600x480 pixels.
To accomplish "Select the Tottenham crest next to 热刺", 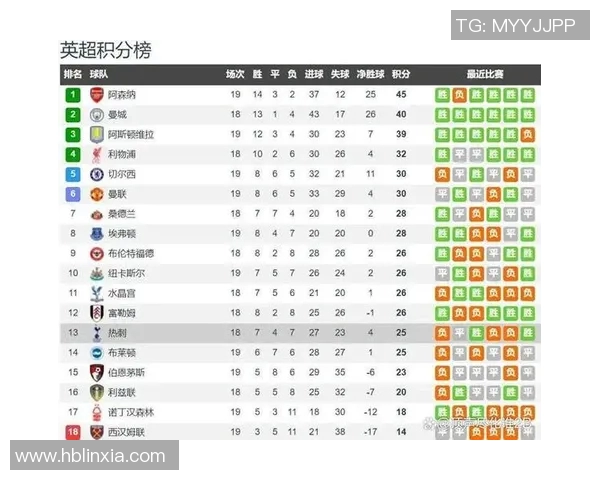I will point(97,332).
